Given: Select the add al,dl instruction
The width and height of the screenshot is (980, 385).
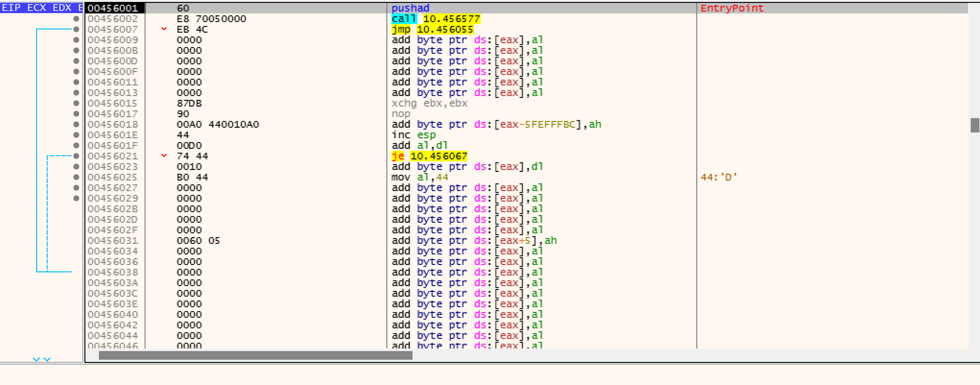Looking at the screenshot, I should coord(419,146).
